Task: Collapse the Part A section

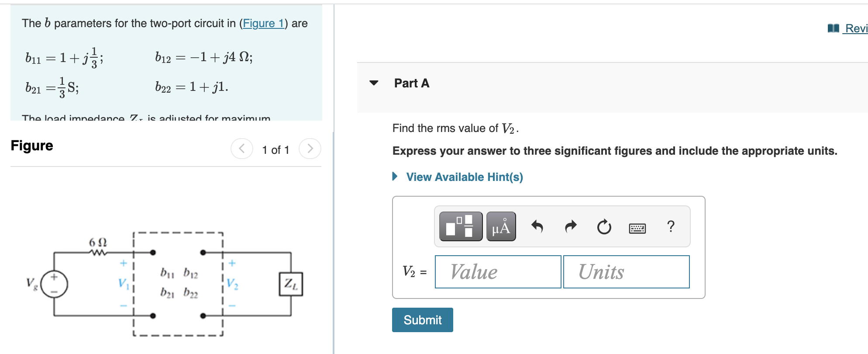Action: (374, 83)
